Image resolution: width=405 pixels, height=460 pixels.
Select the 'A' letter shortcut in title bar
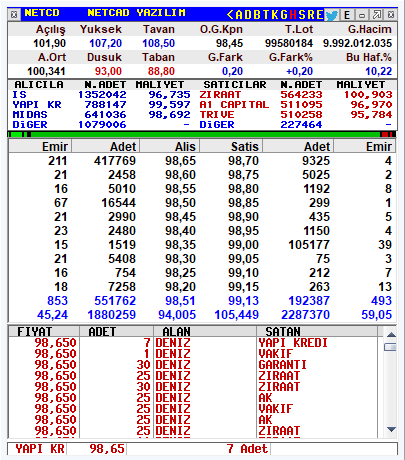(239, 15)
